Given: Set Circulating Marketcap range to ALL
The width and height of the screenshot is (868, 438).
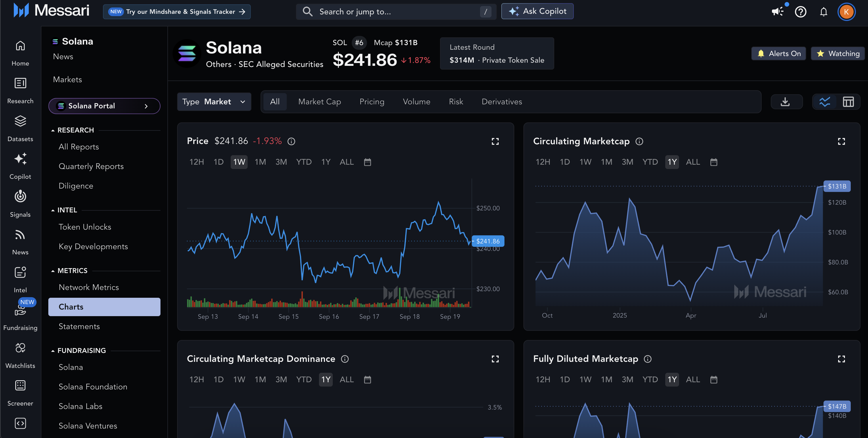Looking at the screenshot, I should pos(693,162).
